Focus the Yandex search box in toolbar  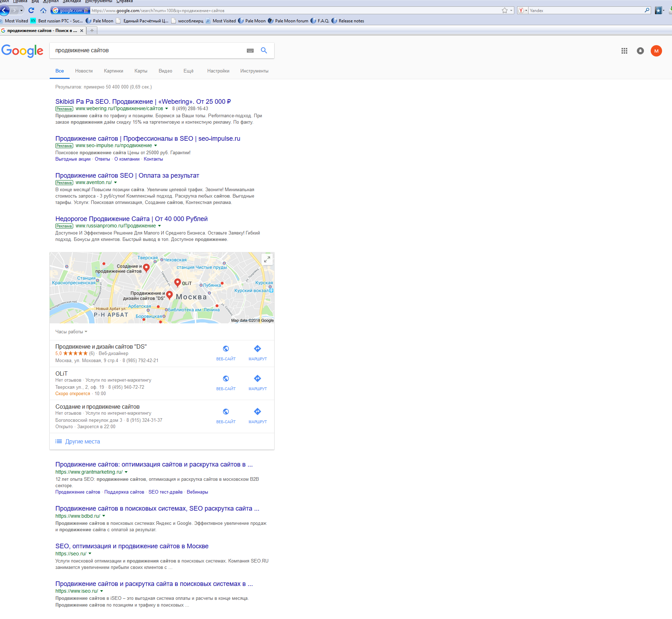click(x=586, y=10)
